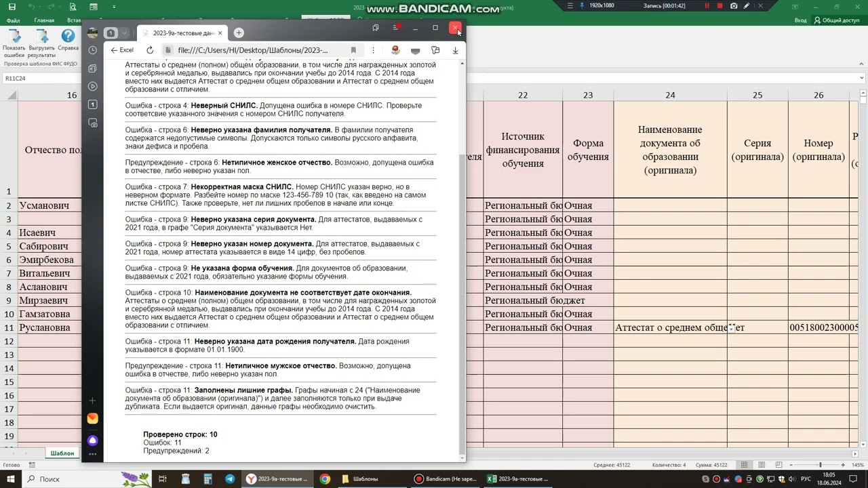Add sidebar item with plus icon
This screenshot has height=488, width=868.
[x=93, y=401]
